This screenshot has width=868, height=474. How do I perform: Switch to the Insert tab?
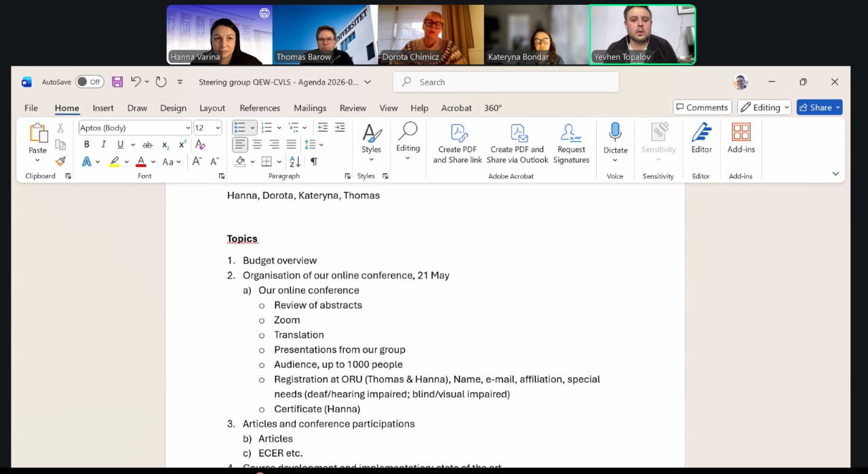[x=103, y=108]
